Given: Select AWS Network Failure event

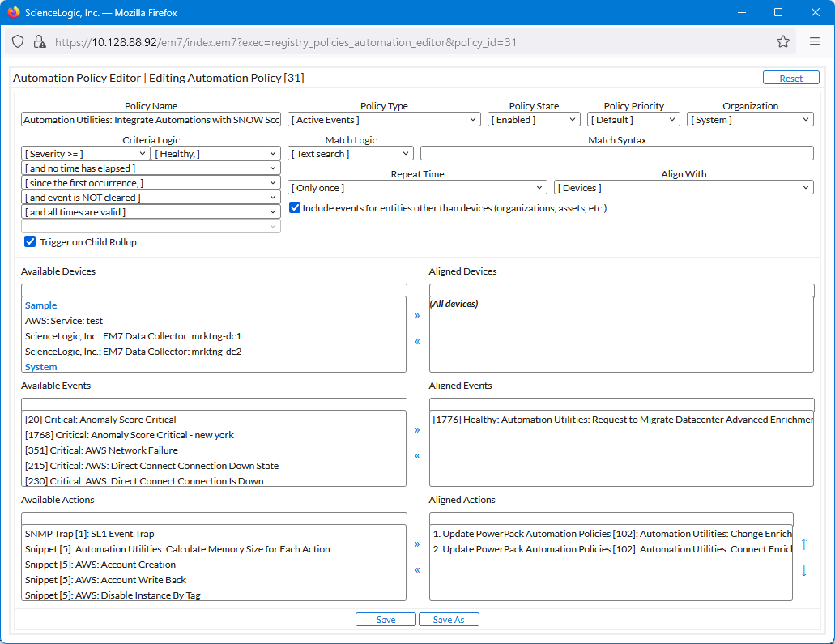Looking at the screenshot, I should tap(101, 450).
